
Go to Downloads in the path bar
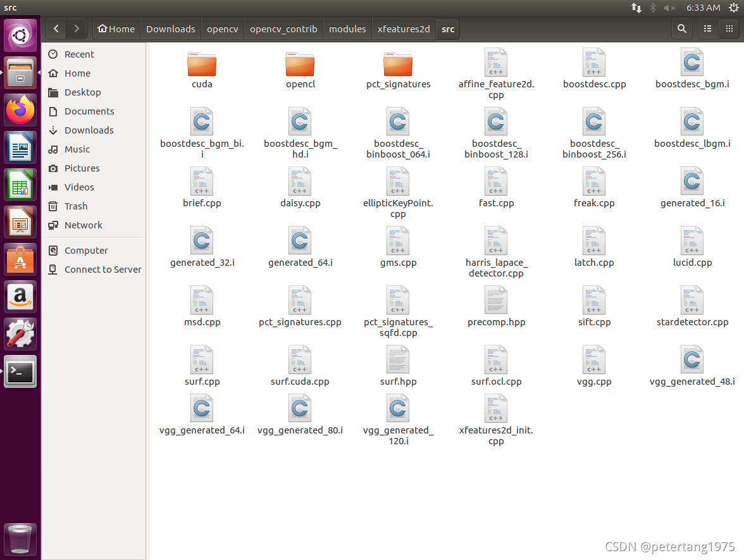[x=171, y=29]
